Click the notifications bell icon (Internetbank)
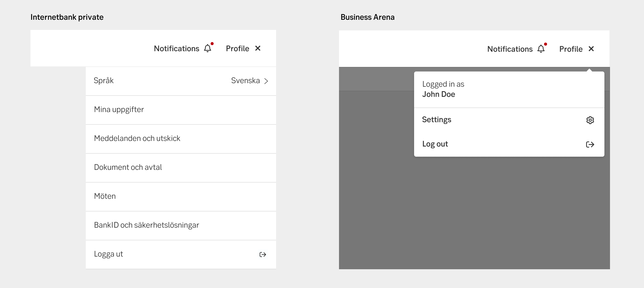 click(x=207, y=48)
